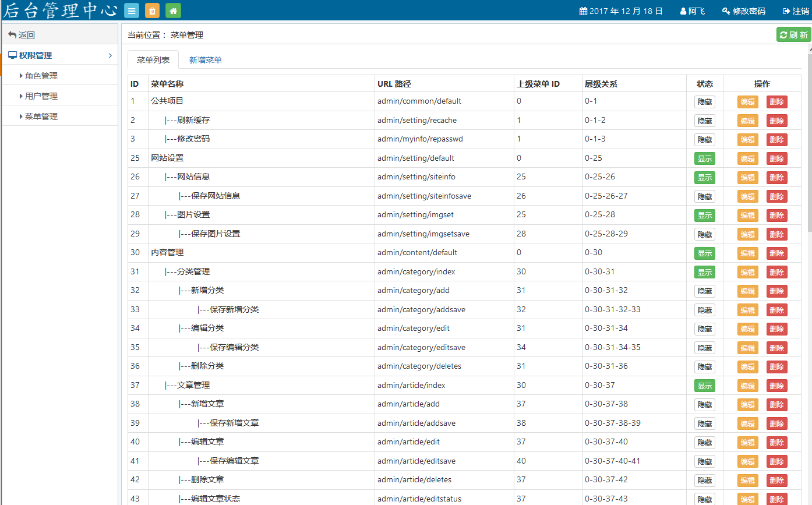Image resolution: width=812 pixels, height=505 pixels.
Task: Switch to the 新增菜单 tab
Action: tap(205, 60)
